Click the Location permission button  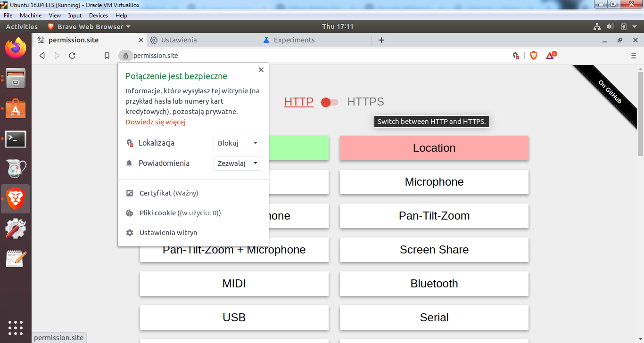434,148
